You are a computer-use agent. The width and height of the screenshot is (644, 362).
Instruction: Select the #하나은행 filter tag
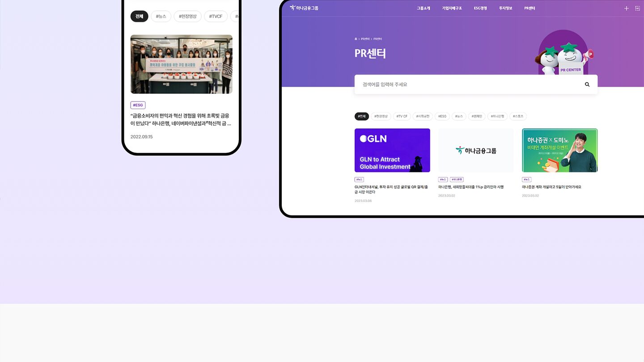tap(497, 116)
